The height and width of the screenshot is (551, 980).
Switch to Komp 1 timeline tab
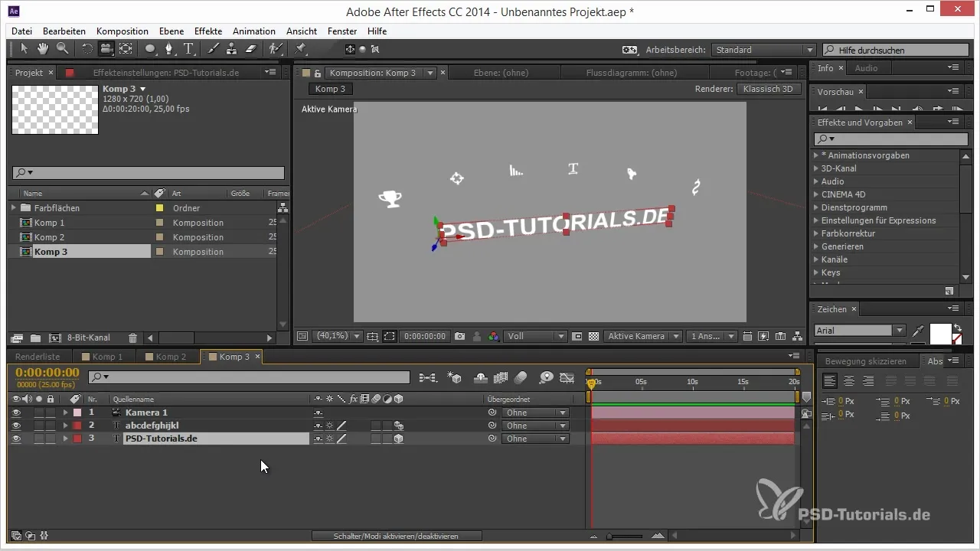[x=106, y=357]
